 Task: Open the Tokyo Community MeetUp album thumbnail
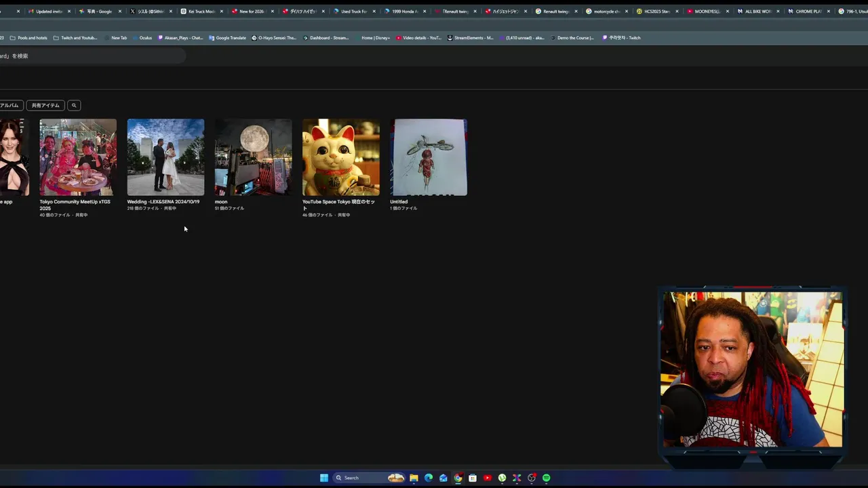(x=78, y=157)
